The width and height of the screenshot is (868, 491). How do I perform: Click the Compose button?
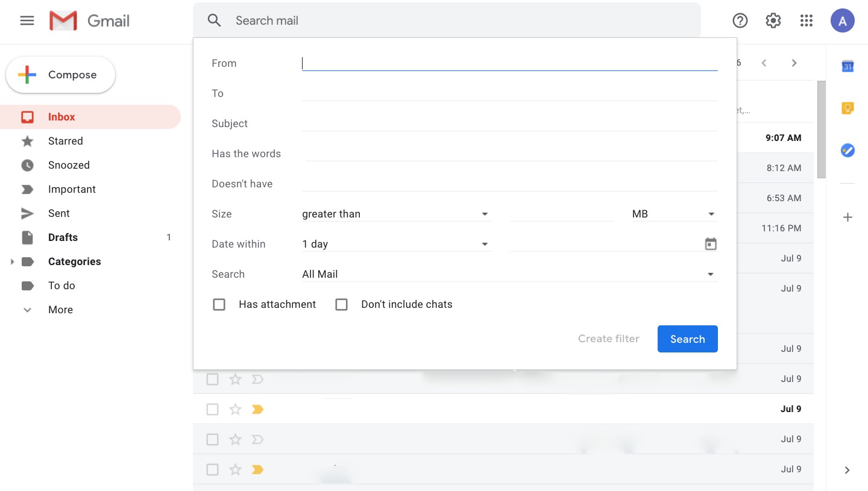[60, 75]
